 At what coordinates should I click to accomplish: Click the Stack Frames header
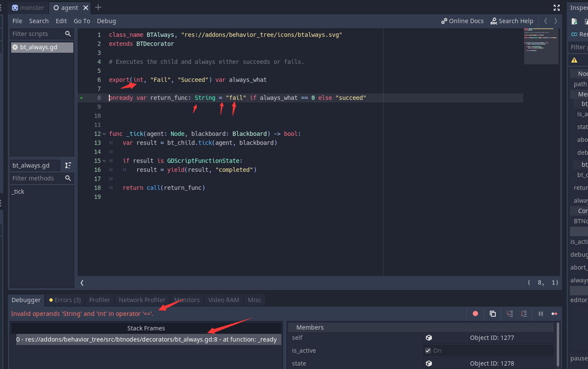tap(146, 328)
